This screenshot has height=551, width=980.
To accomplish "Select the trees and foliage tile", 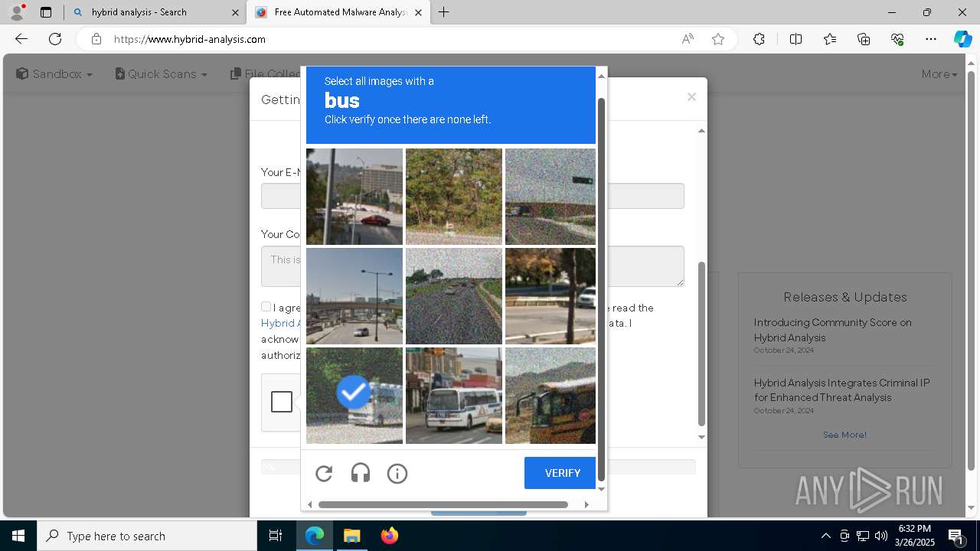I will click(454, 197).
